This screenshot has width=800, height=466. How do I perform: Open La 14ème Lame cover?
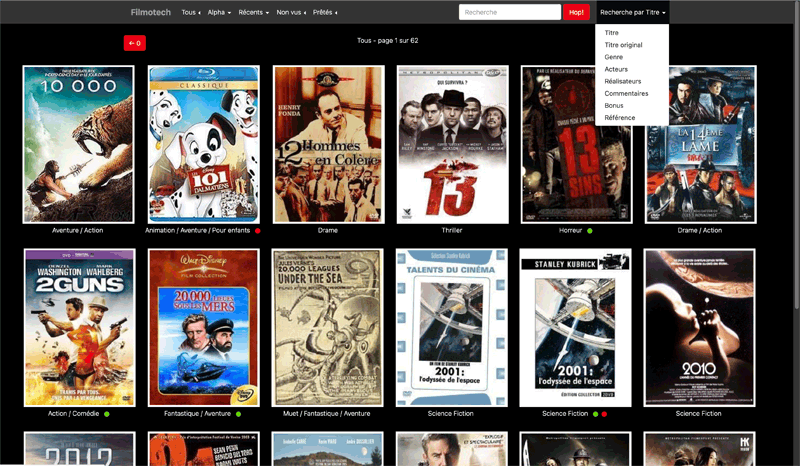tap(701, 144)
